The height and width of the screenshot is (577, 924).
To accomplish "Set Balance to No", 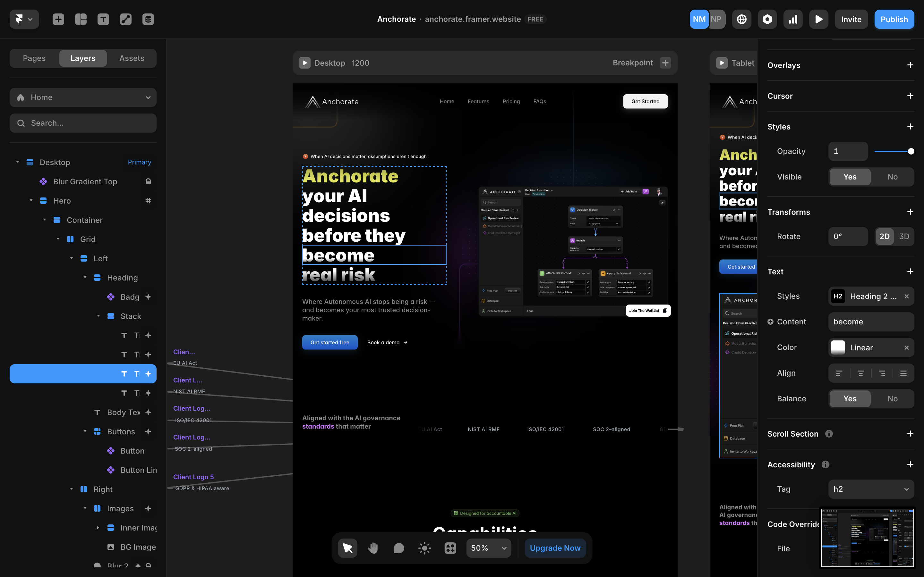I will point(892,398).
